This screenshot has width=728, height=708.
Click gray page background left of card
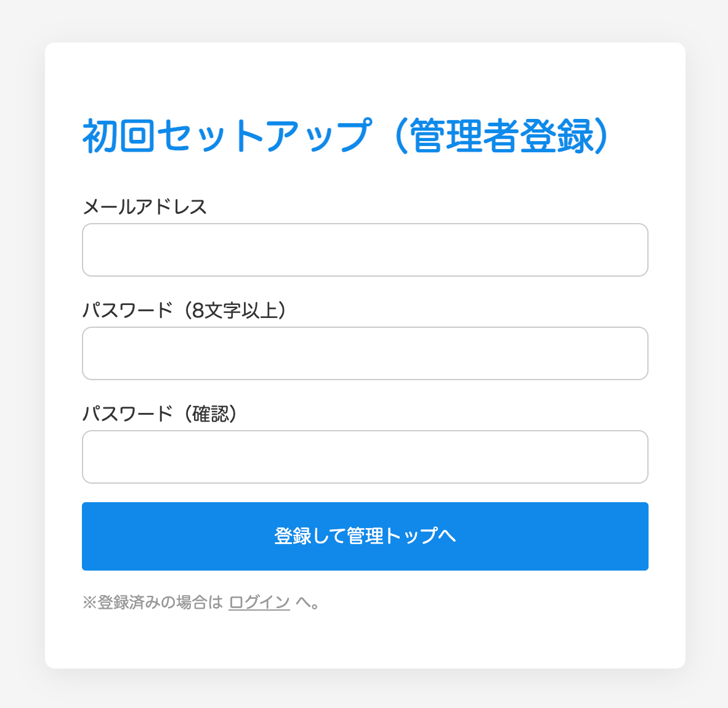[x=22, y=354]
